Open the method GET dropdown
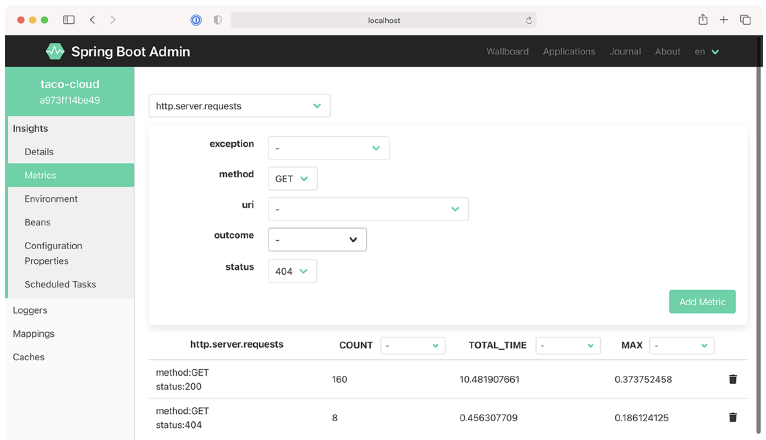Screen dimensions: 766x440 point(292,179)
